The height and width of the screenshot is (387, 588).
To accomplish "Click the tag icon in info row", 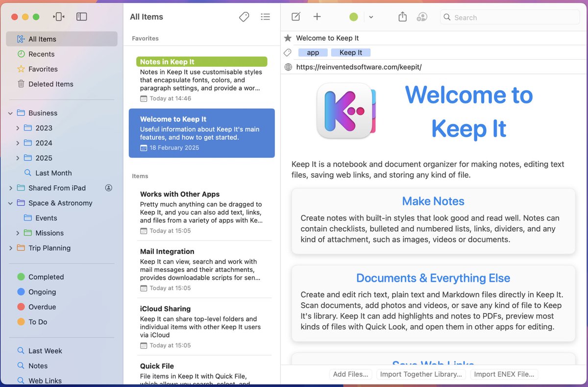I will point(288,52).
